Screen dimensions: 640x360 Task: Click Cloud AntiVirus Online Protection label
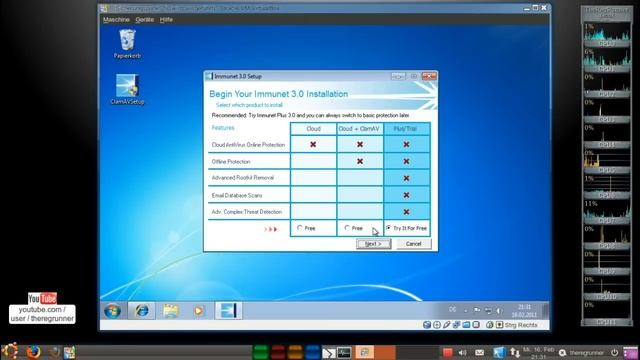click(248, 144)
